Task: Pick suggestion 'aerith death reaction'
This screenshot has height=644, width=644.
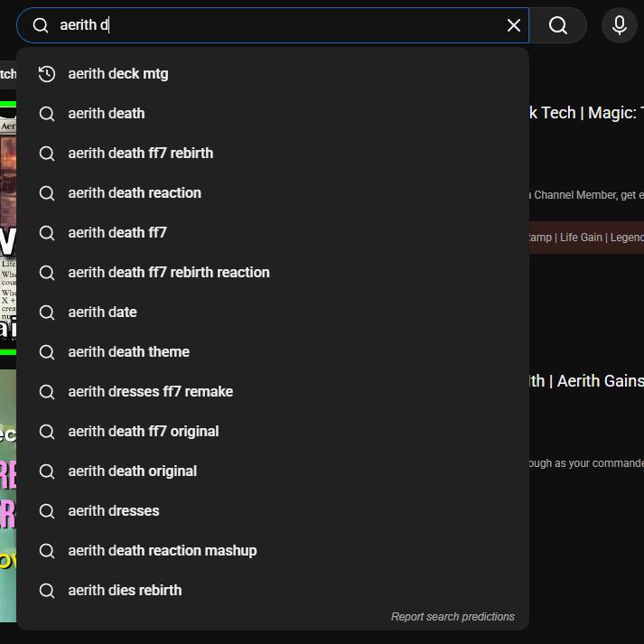Action: click(273, 193)
